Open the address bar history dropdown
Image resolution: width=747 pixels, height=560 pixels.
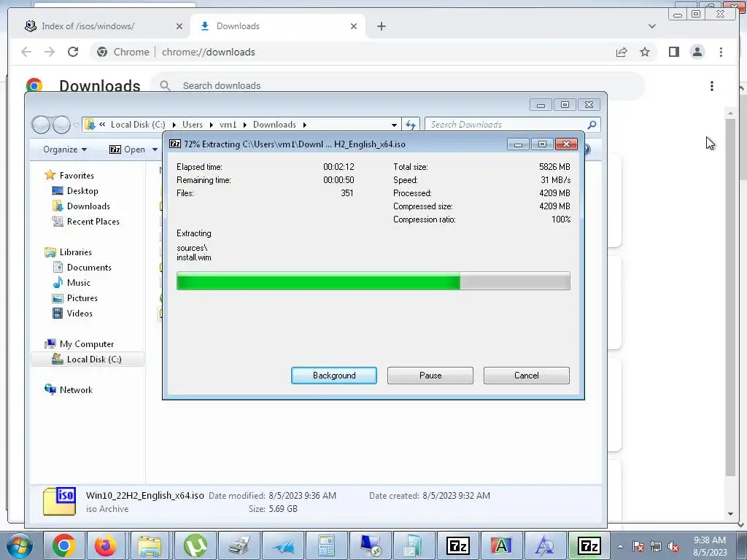(x=394, y=125)
